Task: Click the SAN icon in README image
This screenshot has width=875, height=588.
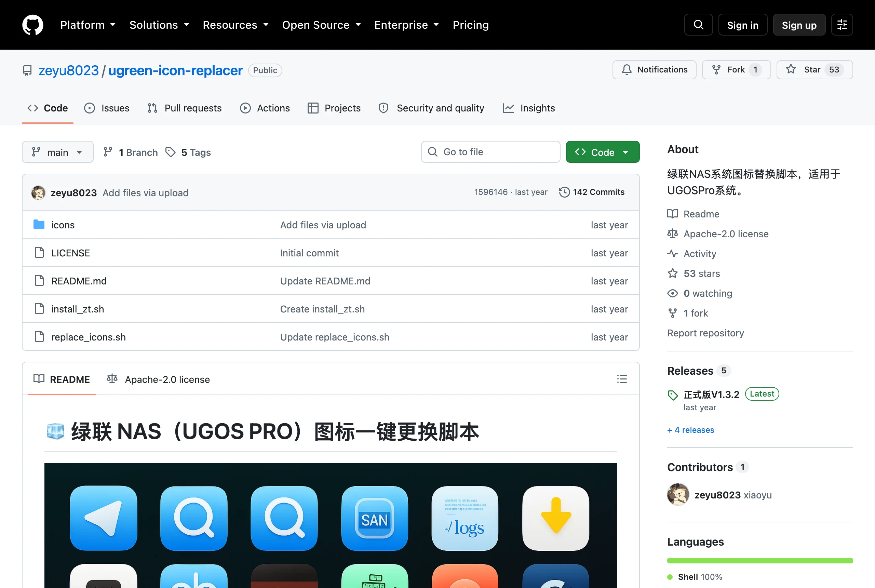Action: point(375,518)
